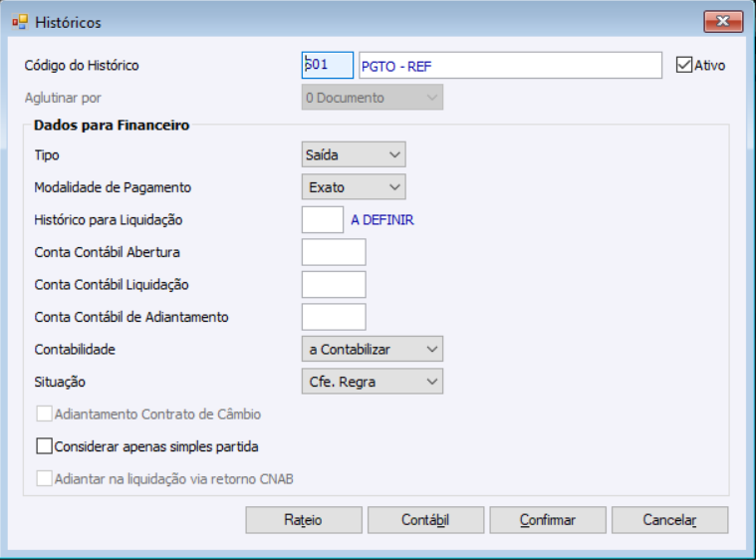
Task: Click the Contabilidade label
Action: pos(75,349)
